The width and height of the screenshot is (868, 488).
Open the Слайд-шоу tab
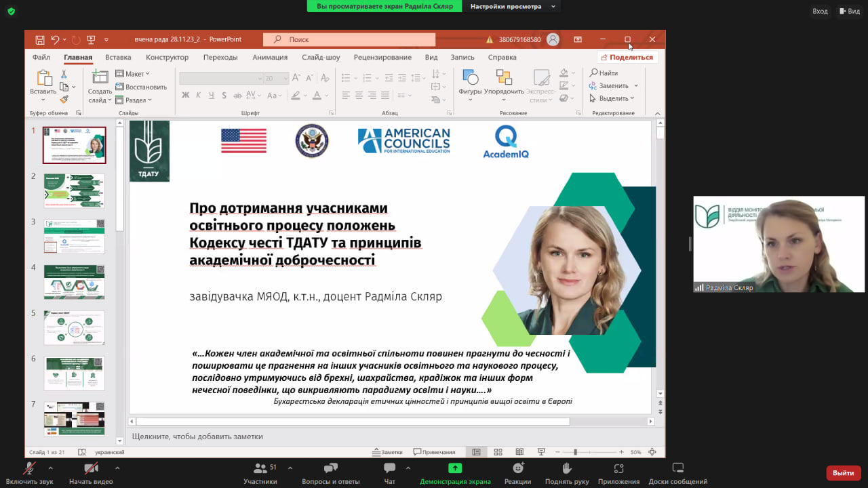(x=321, y=58)
